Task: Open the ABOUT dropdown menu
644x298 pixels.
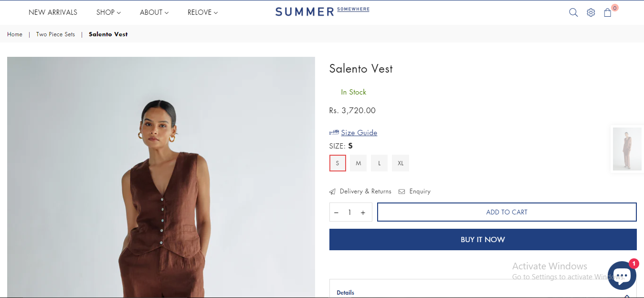Action: pyautogui.click(x=154, y=12)
